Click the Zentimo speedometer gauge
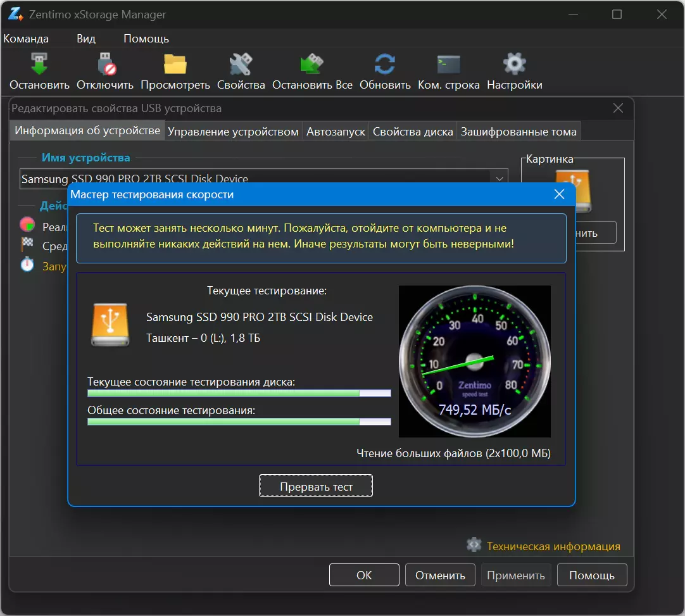Viewport: 685px width, 616px height. [x=474, y=361]
